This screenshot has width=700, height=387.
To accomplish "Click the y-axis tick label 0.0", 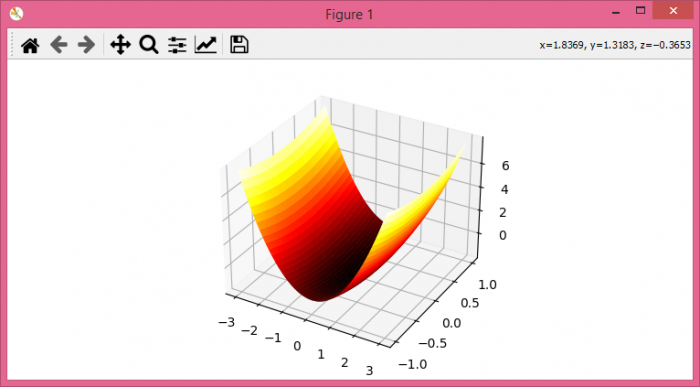I will click(452, 323).
